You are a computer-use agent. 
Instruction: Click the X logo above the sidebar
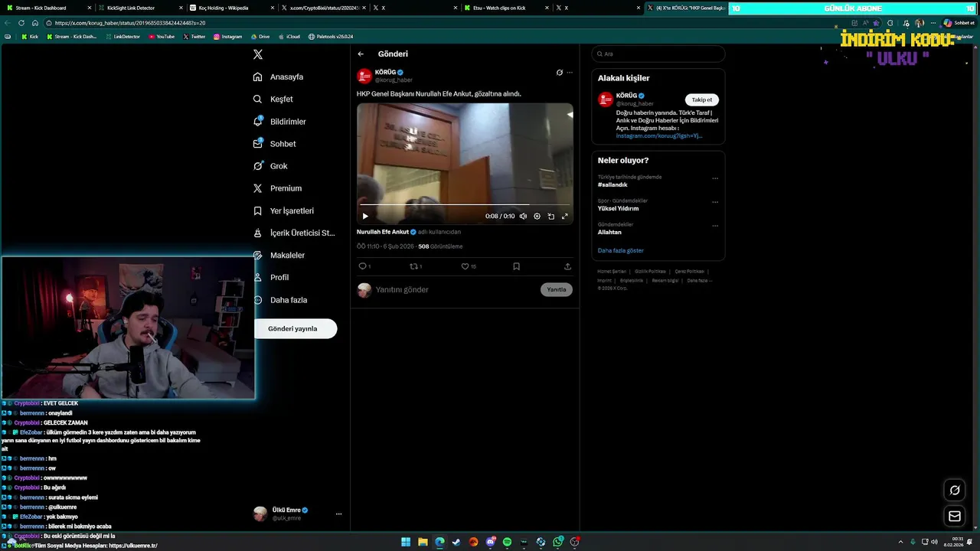pos(258,54)
